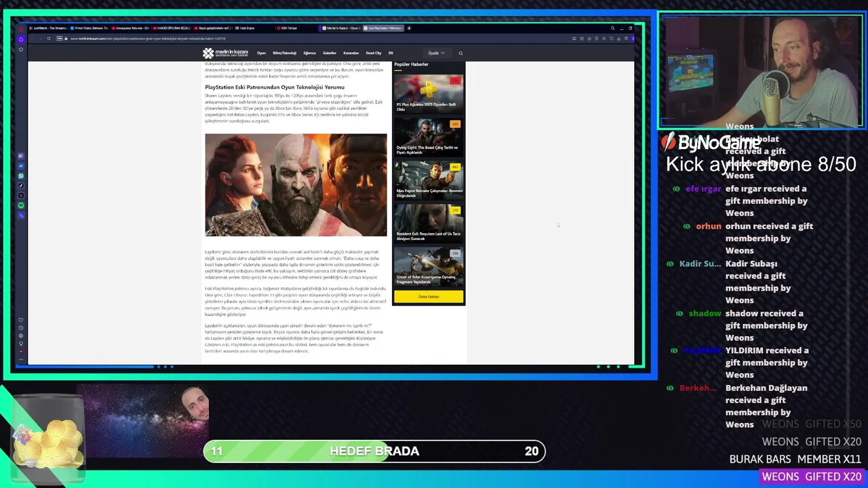The image size is (868, 488).
Task: Reload the page with refresh icon
Action: [x=49, y=38]
